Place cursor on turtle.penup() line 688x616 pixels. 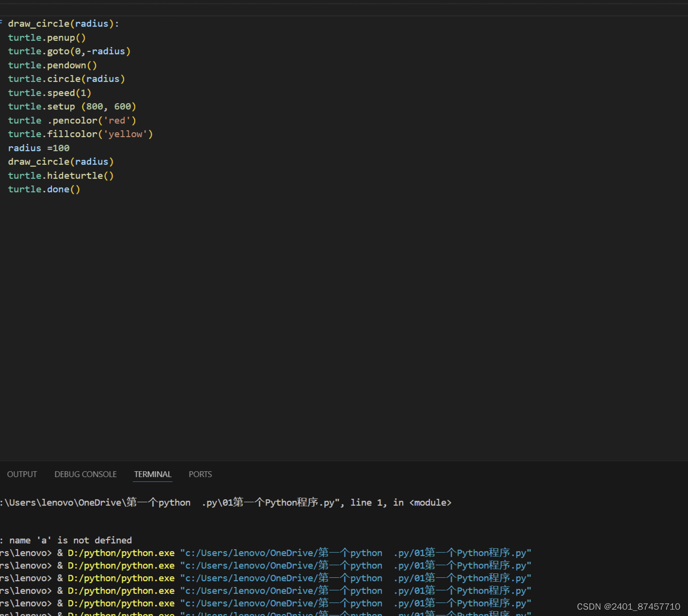(x=47, y=38)
